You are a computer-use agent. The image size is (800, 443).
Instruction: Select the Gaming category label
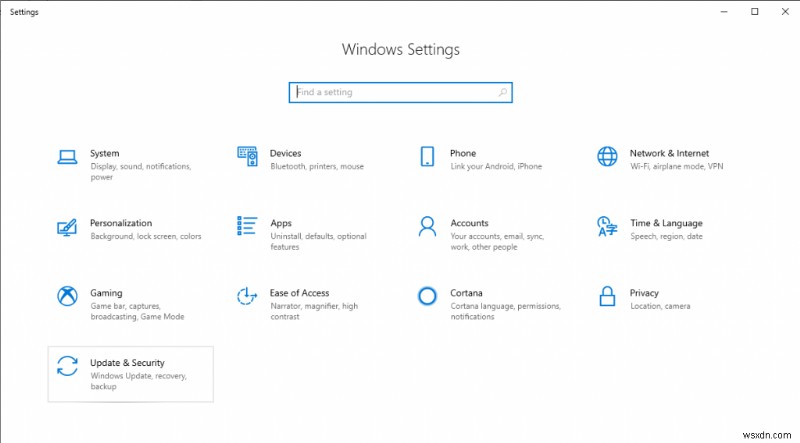[x=106, y=293]
